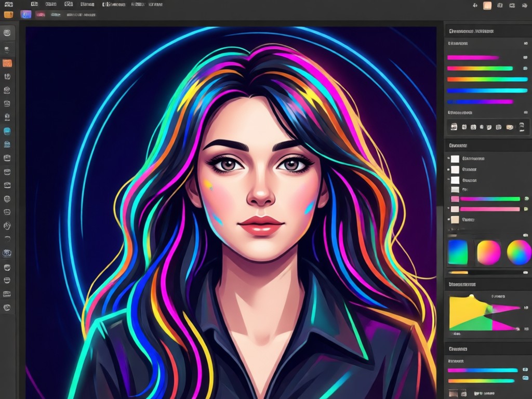The height and width of the screenshot is (399, 532).
Task: Click the last icon in the right panel icon row
Action: click(x=522, y=127)
